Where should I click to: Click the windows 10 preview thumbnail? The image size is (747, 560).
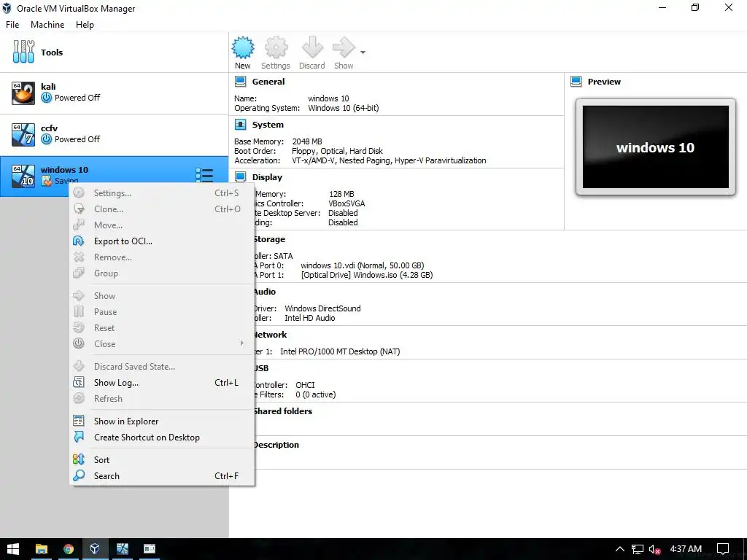tap(656, 147)
